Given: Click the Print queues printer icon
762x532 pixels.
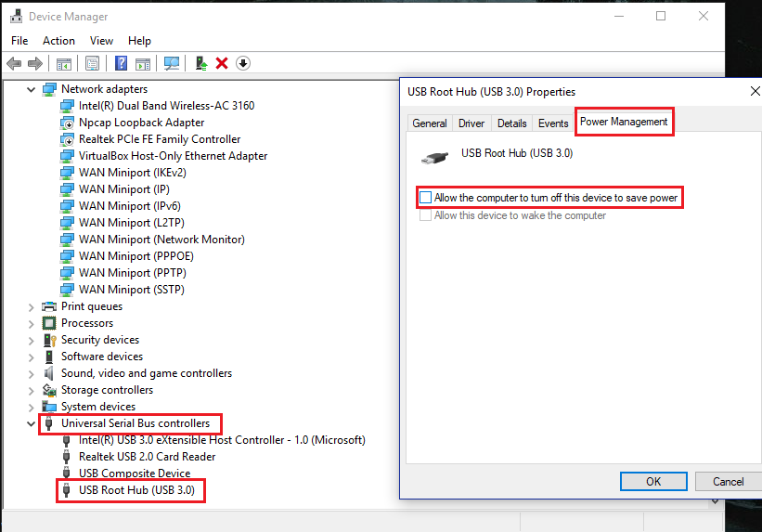Looking at the screenshot, I should click(x=49, y=306).
